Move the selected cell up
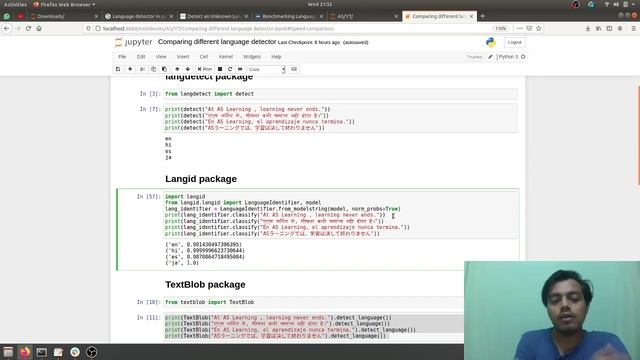 177,69
